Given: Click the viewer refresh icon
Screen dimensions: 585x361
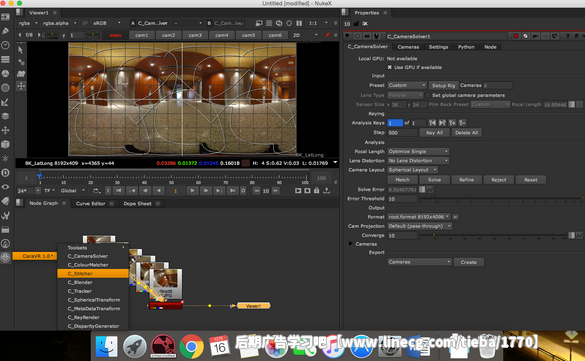Looking at the screenshot, I should (x=279, y=23).
